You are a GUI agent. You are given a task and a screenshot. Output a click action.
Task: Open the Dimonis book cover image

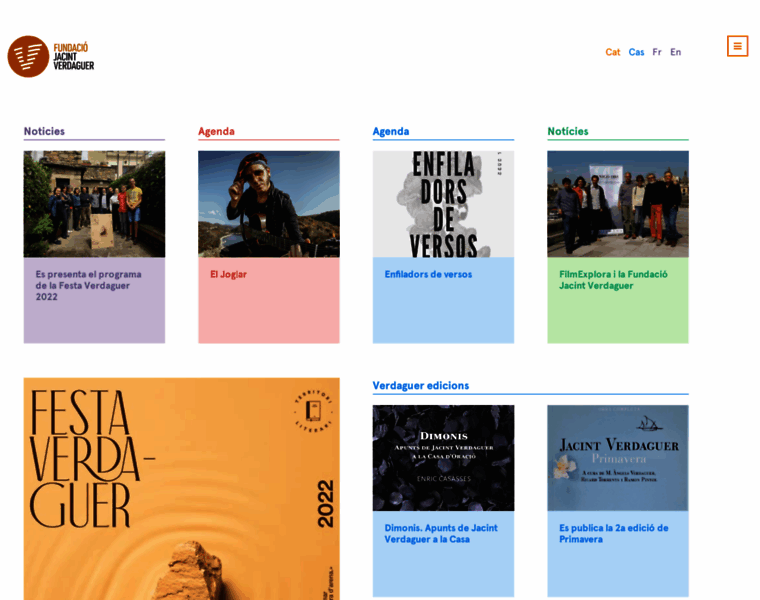point(443,458)
